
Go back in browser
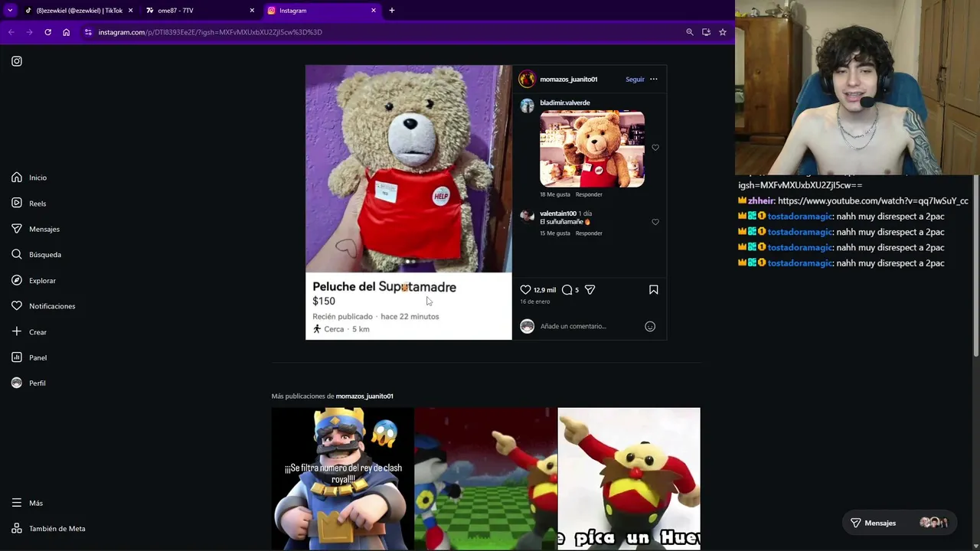(11, 32)
